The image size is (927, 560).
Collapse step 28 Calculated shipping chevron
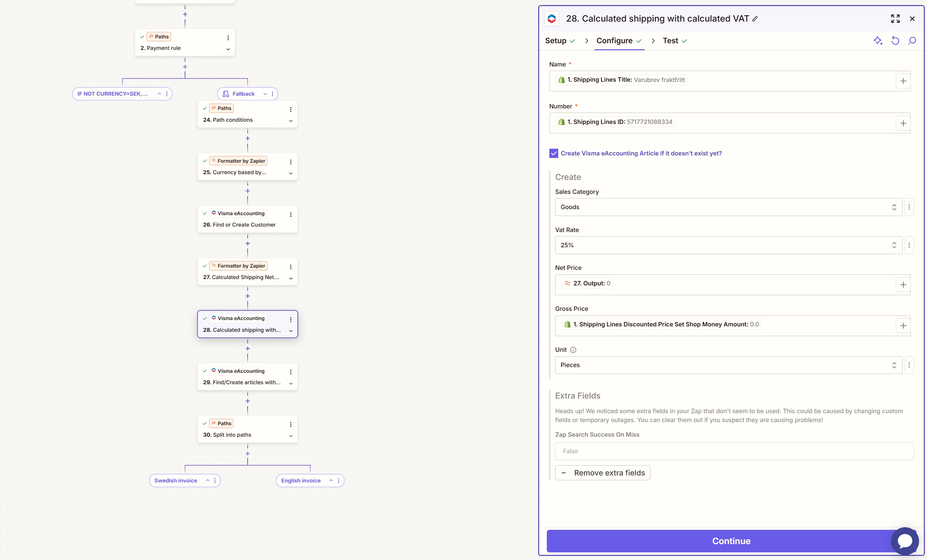tap(291, 331)
